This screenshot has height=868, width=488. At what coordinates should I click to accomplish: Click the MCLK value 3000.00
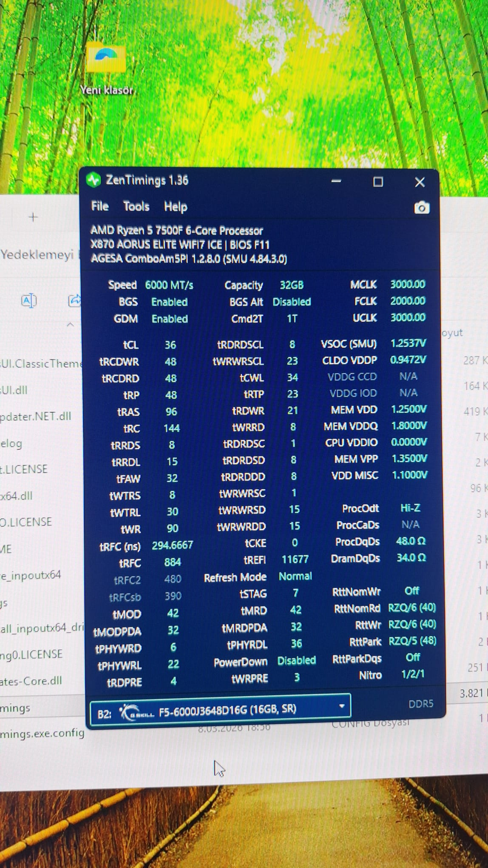(408, 284)
